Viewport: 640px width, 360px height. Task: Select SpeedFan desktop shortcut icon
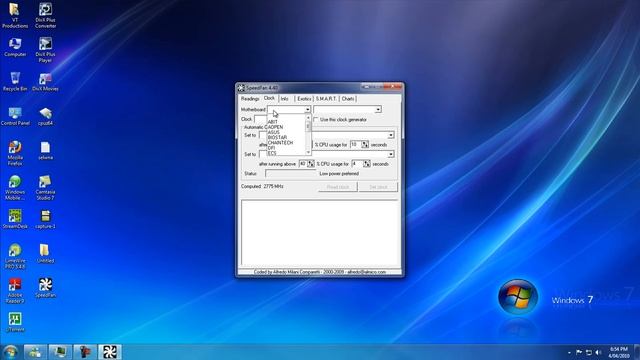45,288
